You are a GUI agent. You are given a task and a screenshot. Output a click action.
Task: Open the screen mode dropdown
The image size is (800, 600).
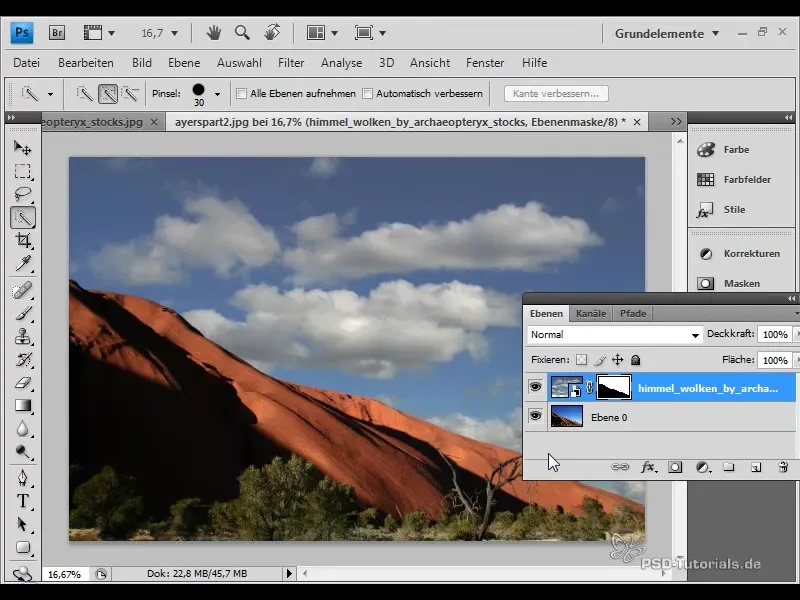click(x=382, y=33)
